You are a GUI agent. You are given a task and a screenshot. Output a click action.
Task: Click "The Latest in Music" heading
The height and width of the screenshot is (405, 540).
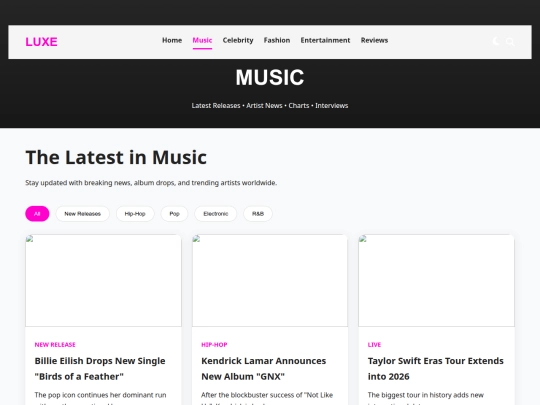pyautogui.click(x=116, y=157)
